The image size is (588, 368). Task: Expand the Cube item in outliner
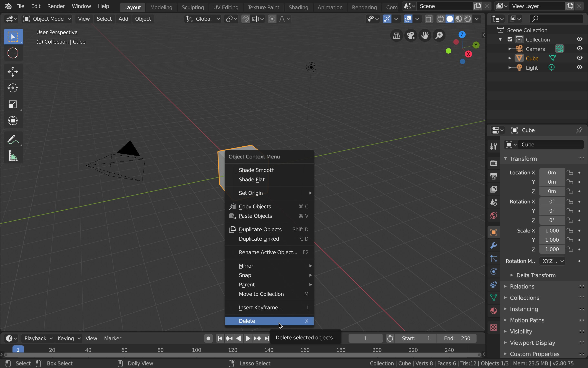point(510,58)
